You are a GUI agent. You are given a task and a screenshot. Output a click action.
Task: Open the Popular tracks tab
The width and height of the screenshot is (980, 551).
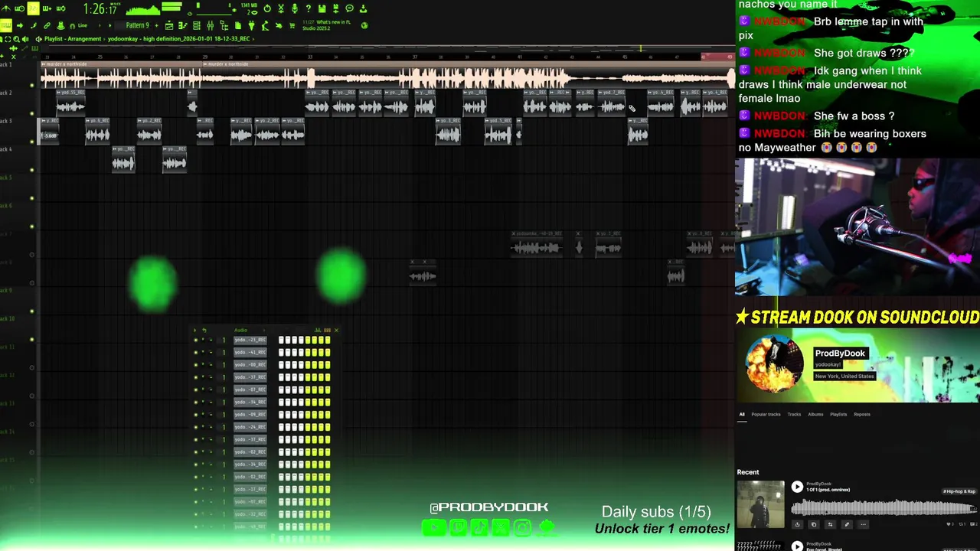(x=766, y=414)
